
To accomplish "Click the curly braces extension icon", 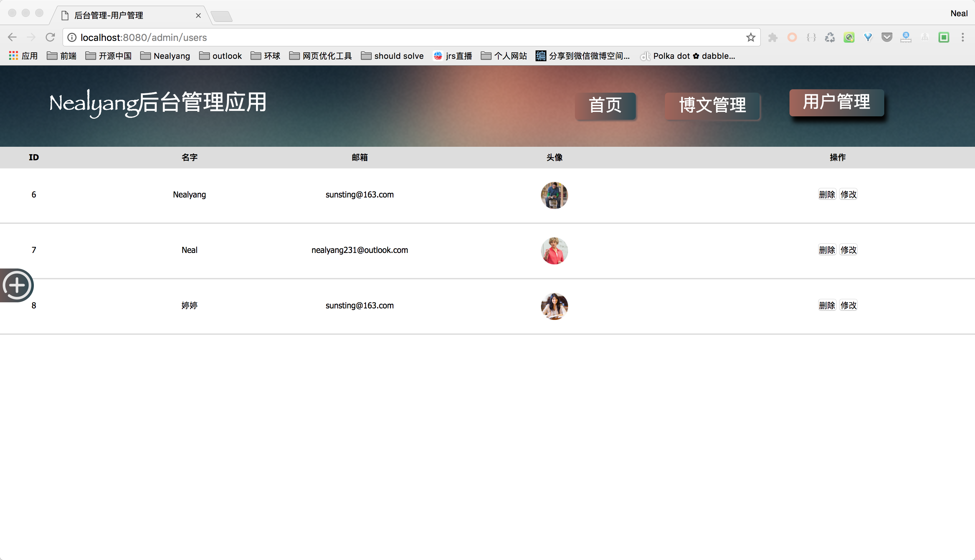I will point(811,37).
